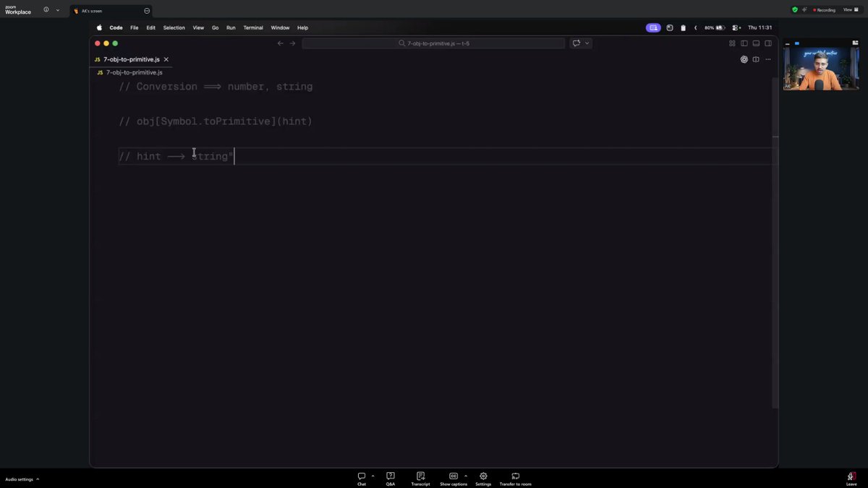Click the editor vertical scrollbar

(x=775, y=242)
